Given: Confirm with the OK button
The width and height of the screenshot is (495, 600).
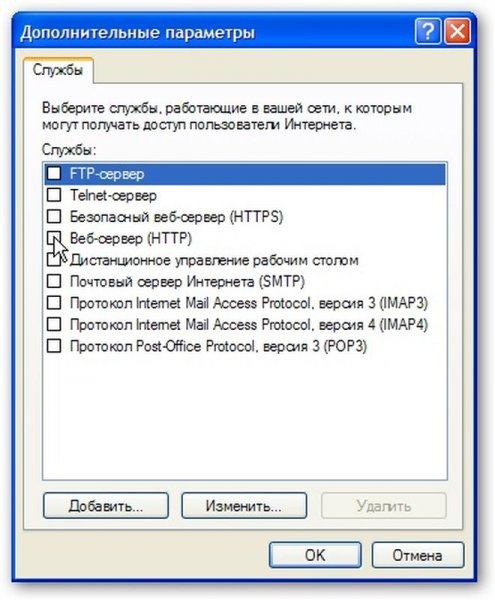Looking at the screenshot, I should (315, 555).
